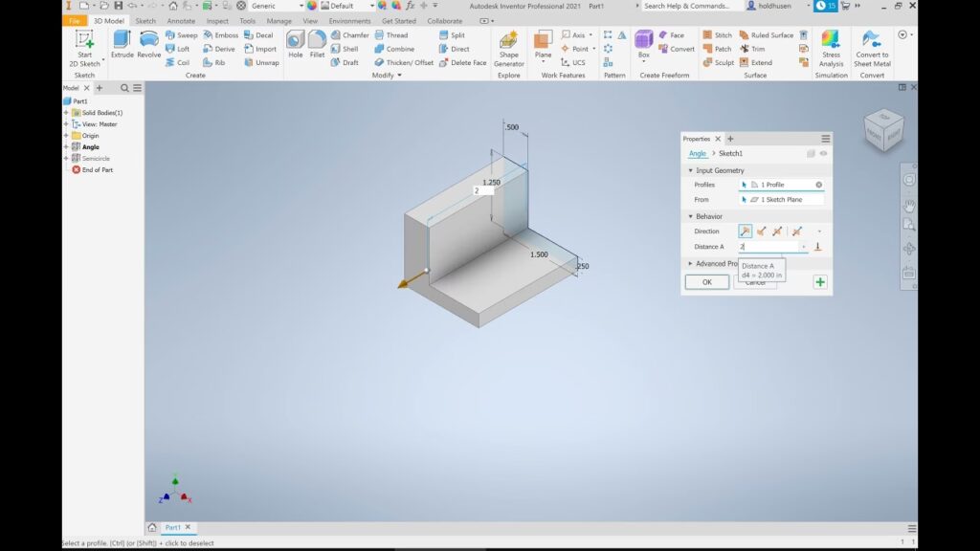Click the Revolve tool

pyautogui.click(x=149, y=44)
